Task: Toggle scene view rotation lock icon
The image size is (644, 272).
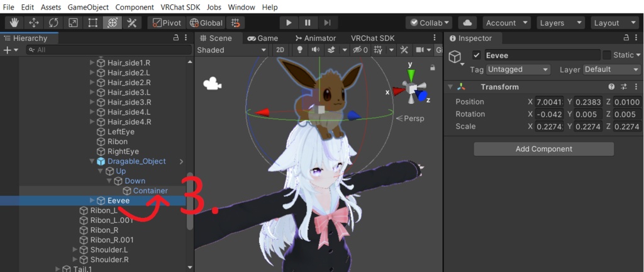Action: click(x=432, y=67)
